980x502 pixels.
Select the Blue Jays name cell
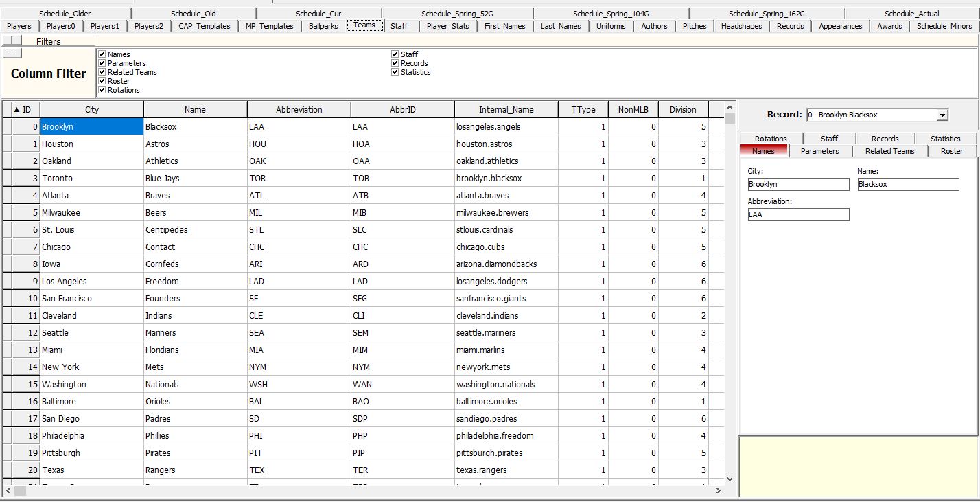click(x=196, y=179)
